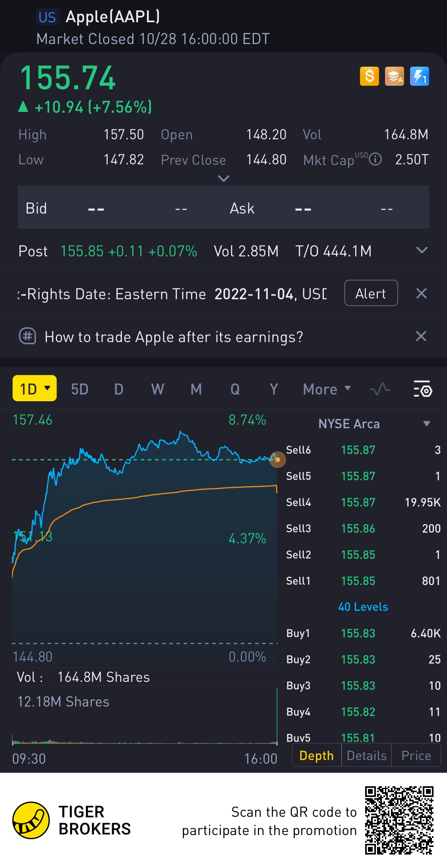Switch chart to 5D
This screenshot has height=868, width=447.
click(79, 389)
